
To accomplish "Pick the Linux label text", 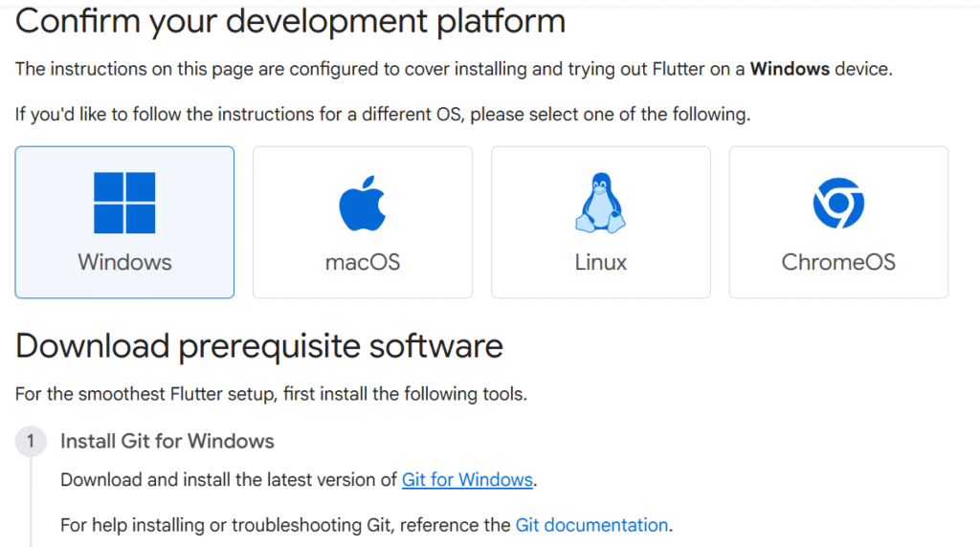I will pos(600,262).
